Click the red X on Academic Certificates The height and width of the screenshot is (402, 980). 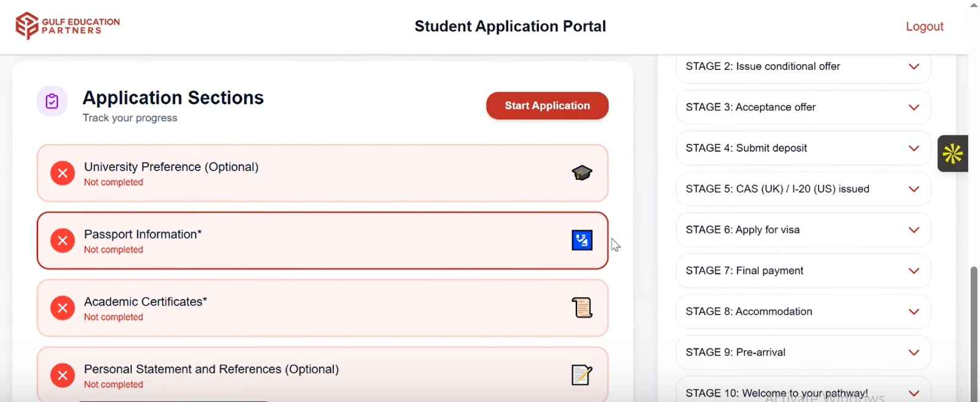tap(62, 308)
